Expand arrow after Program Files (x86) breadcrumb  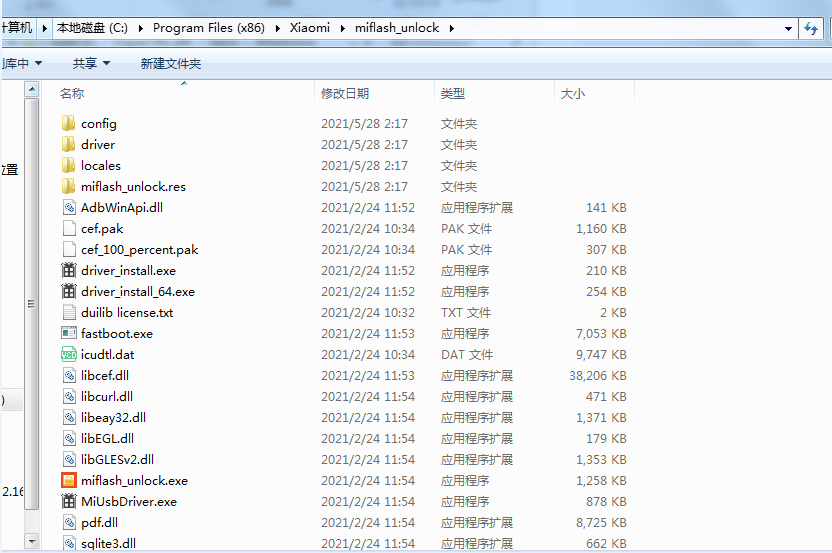[278, 28]
